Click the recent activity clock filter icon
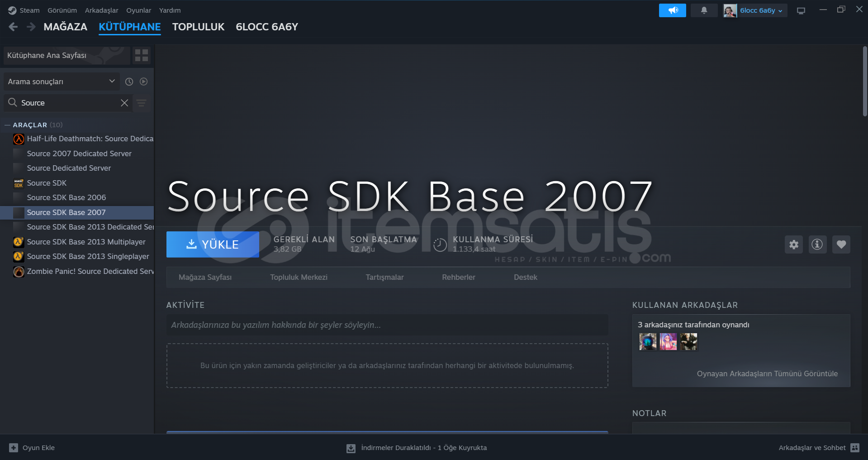This screenshot has height=460, width=868. [129, 81]
